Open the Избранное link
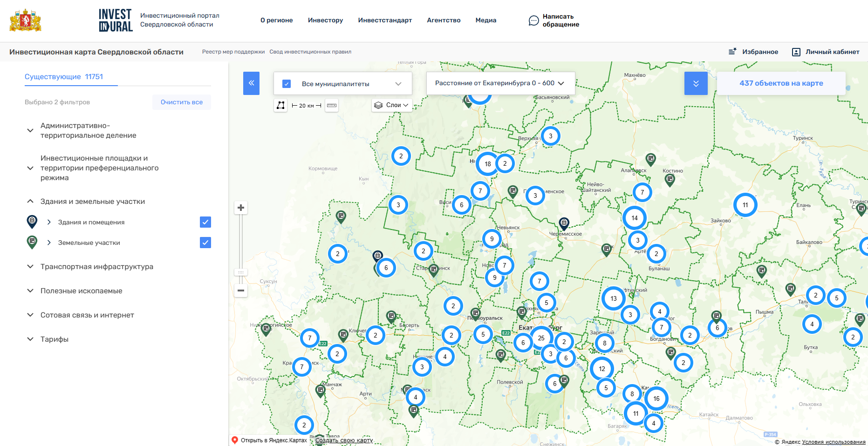The image size is (868, 446). 760,52
